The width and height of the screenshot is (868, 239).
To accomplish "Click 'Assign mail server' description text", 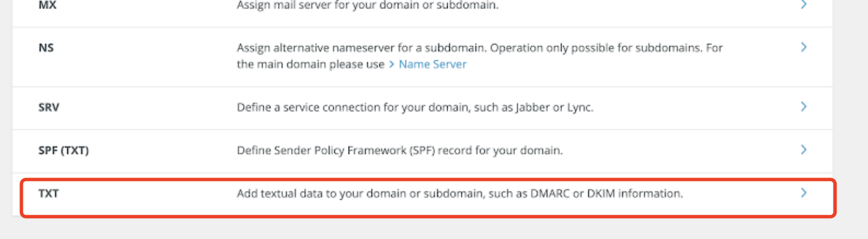I will point(368,5).
